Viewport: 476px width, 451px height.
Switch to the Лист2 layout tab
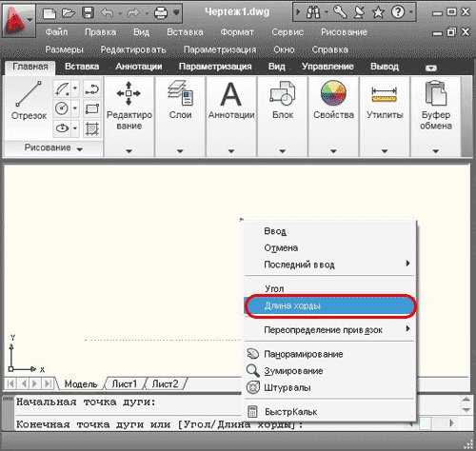(165, 384)
